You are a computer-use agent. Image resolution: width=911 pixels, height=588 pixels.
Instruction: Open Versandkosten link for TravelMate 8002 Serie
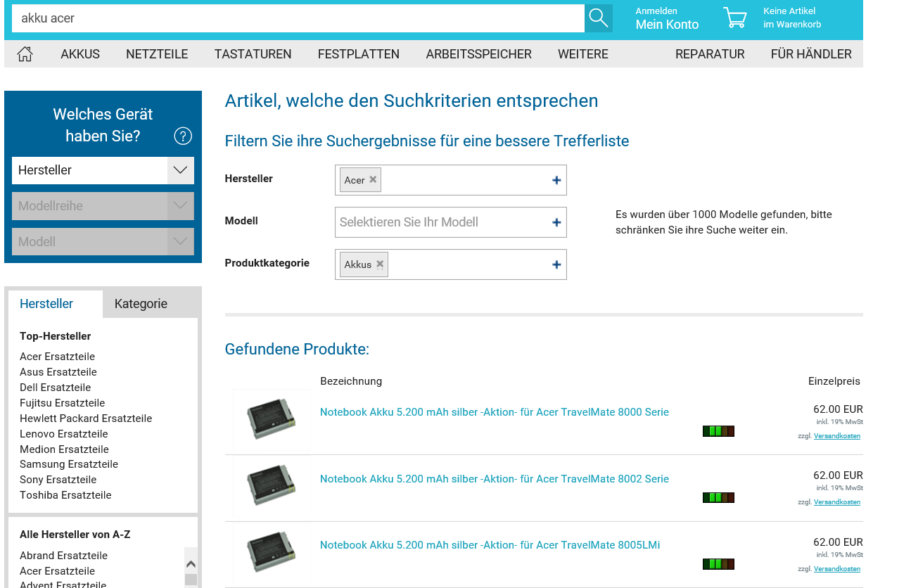click(837, 502)
